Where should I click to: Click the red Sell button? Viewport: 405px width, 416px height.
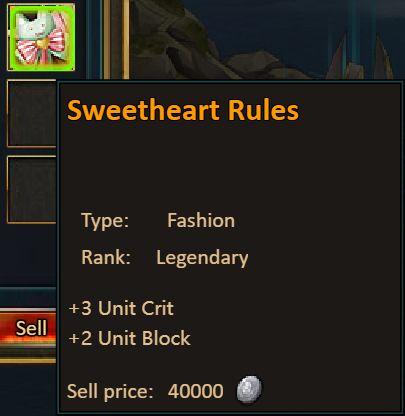[28, 328]
